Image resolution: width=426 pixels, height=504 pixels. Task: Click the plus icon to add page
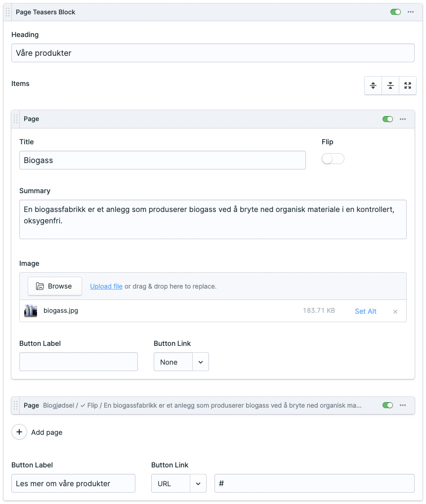[19, 432]
